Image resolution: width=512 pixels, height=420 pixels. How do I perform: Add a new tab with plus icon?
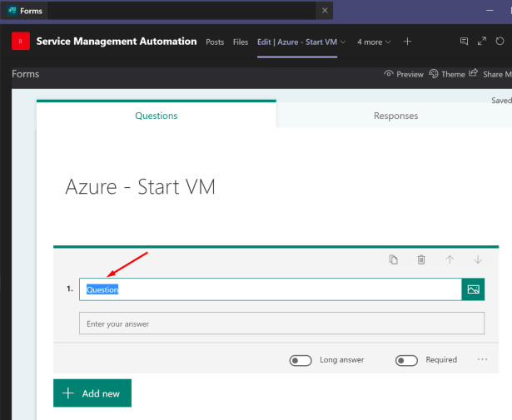407,42
